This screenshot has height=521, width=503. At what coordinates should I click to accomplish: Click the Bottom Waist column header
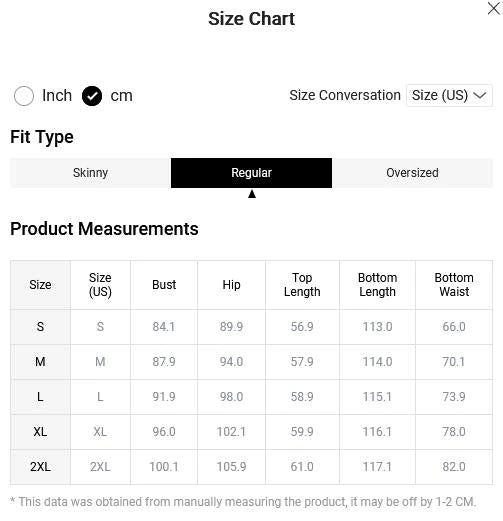pyautogui.click(x=454, y=285)
